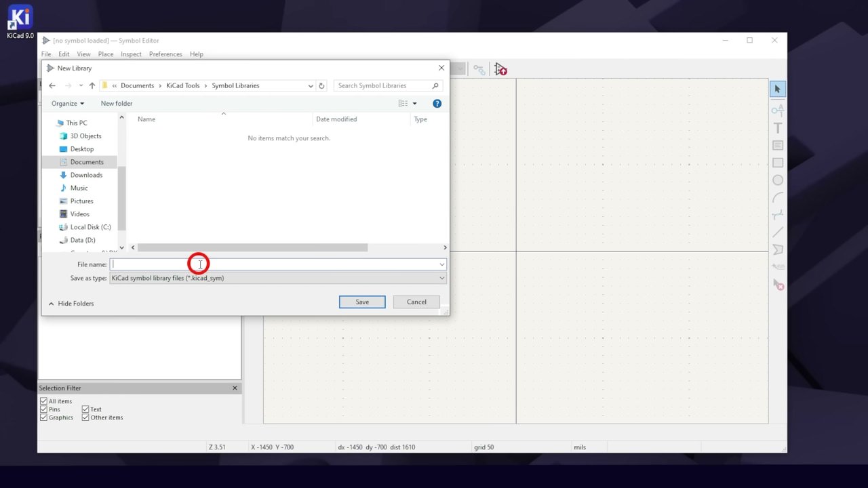This screenshot has width=868, height=488.
Task: Activate the Delete tool in right toolbar
Action: click(x=778, y=285)
